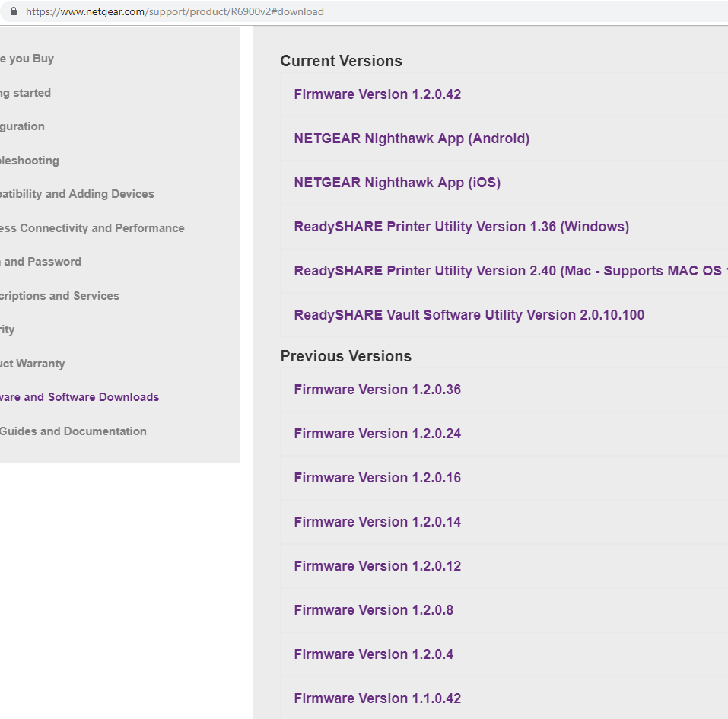The image size is (728, 719).
Task: Select 'Connectivity and Performance' sidebar item
Action: tap(92, 228)
